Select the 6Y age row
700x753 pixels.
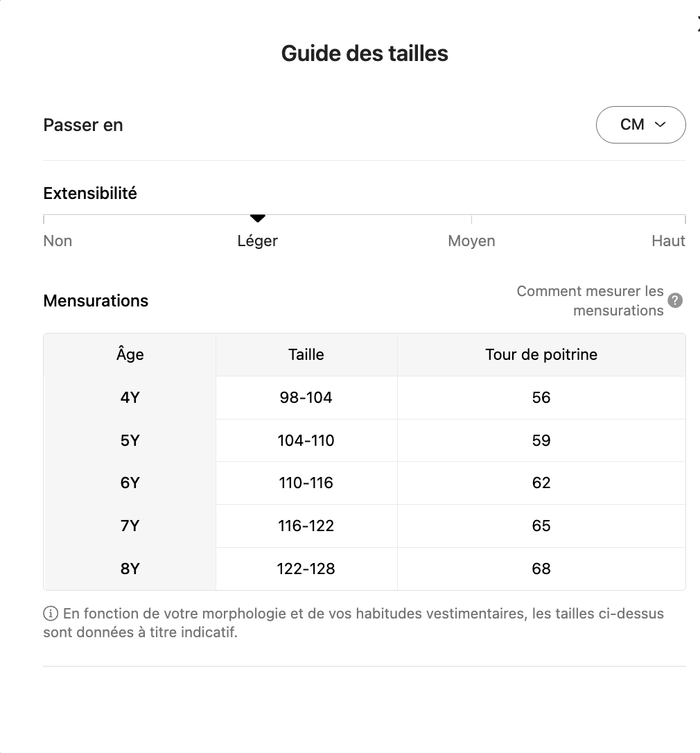click(130, 483)
